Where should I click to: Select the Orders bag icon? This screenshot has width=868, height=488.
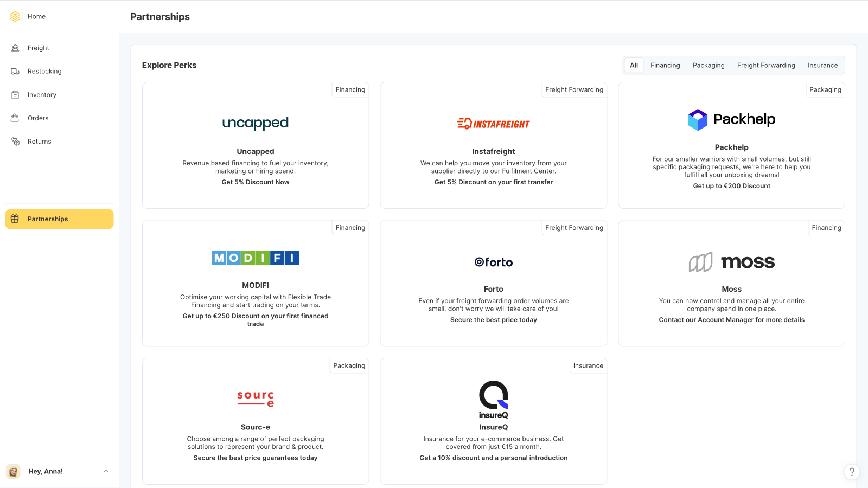point(15,118)
